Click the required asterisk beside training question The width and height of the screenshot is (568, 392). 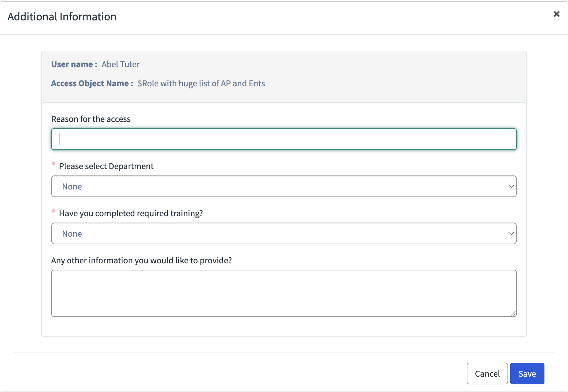coord(53,211)
